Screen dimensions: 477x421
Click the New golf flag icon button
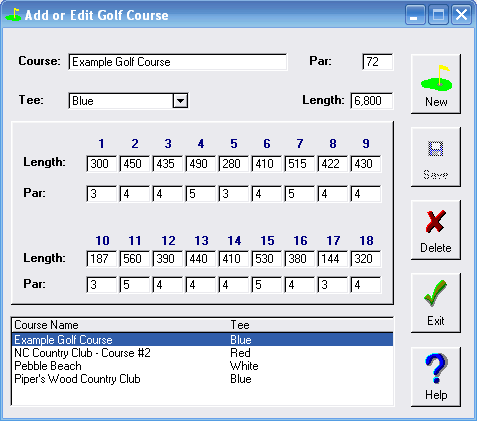[x=436, y=84]
